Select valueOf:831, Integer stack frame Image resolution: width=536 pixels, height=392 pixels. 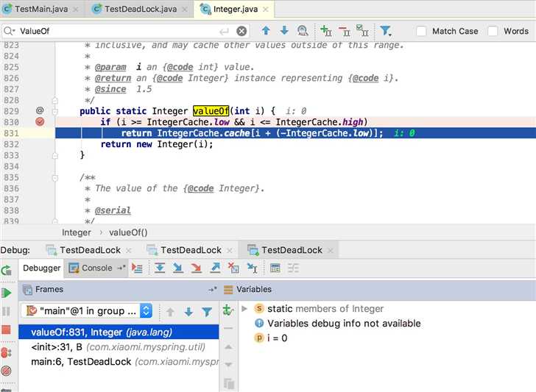119,332
